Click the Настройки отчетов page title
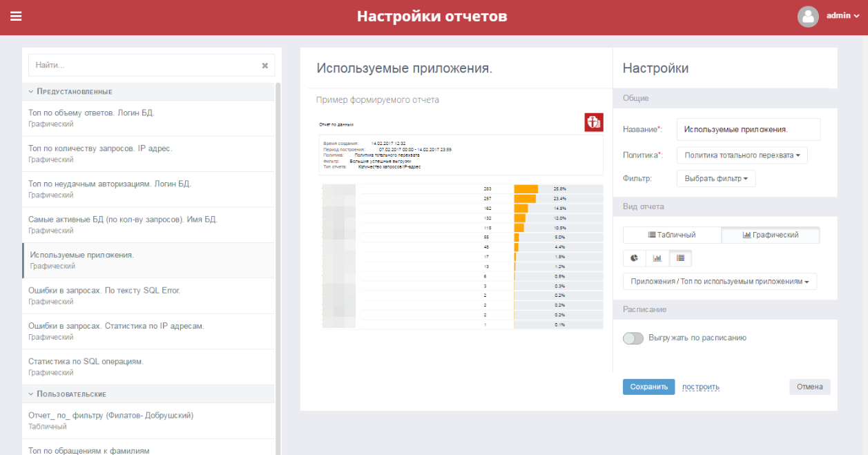 point(432,16)
